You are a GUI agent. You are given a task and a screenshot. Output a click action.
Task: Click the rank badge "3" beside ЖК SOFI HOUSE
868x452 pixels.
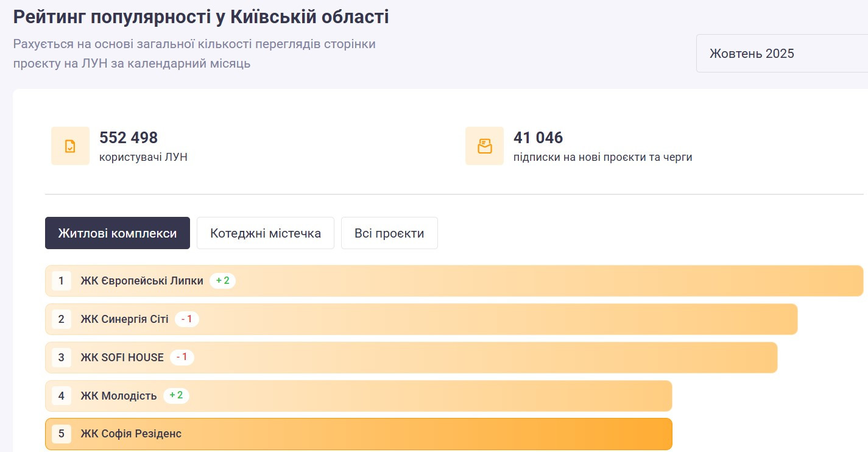coord(61,358)
